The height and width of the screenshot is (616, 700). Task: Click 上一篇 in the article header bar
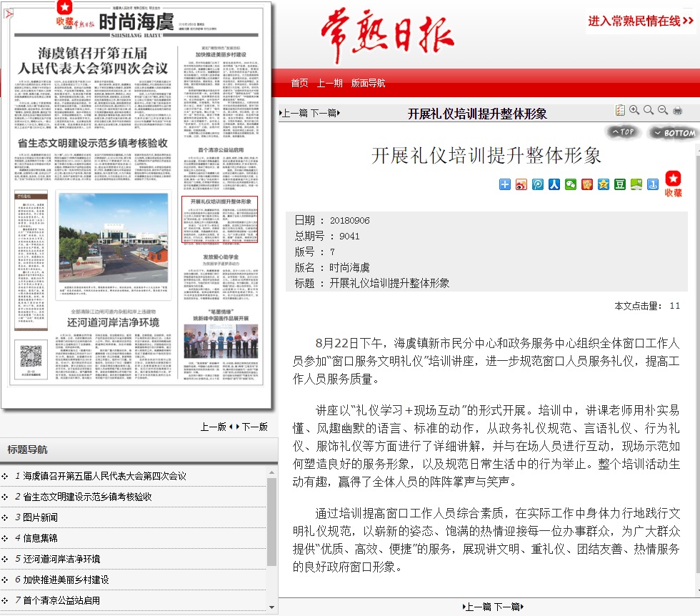pyautogui.click(x=294, y=113)
